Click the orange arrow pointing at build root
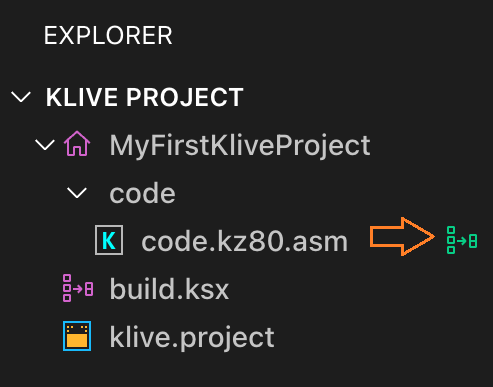 pos(402,237)
